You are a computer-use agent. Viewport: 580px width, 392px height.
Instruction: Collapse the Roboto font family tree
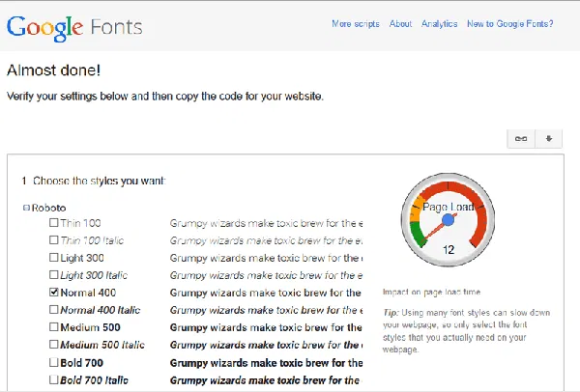point(25,208)
